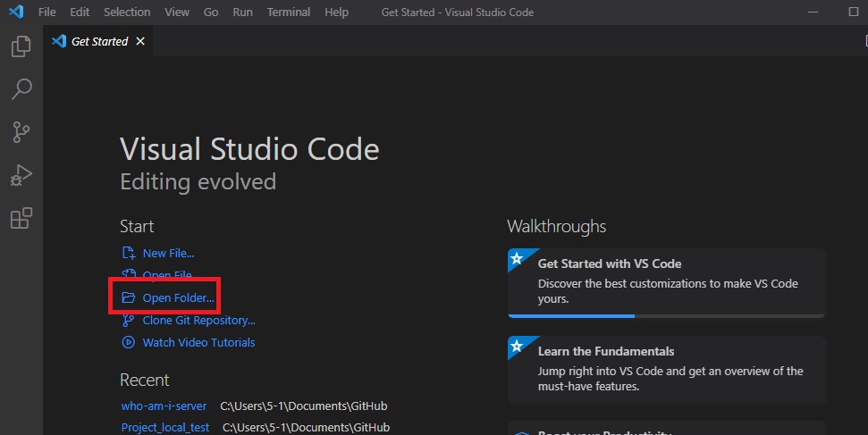Open the Explorer view in activity bar
868x435 pixels.
pyautogui.click(x=21, y=46)
